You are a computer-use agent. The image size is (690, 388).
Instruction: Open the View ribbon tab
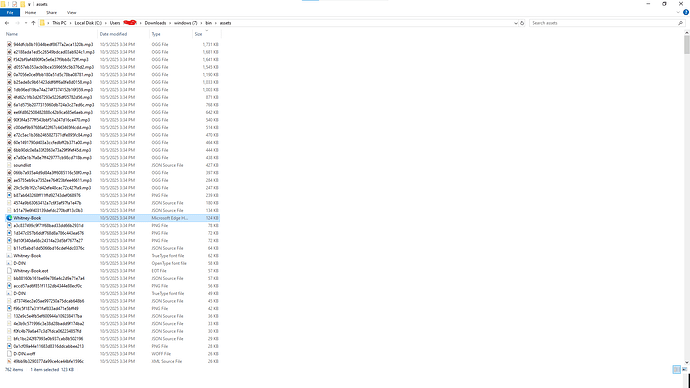coord(71,12)
